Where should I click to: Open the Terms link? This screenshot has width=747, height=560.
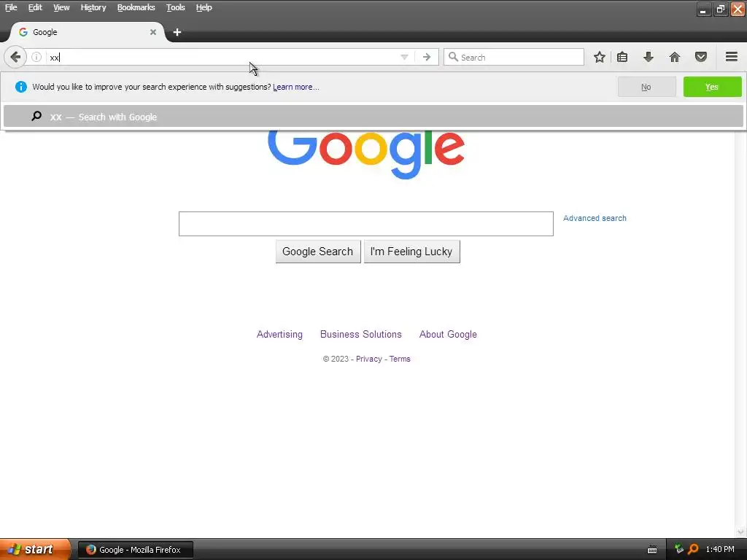tap(400, 359)
